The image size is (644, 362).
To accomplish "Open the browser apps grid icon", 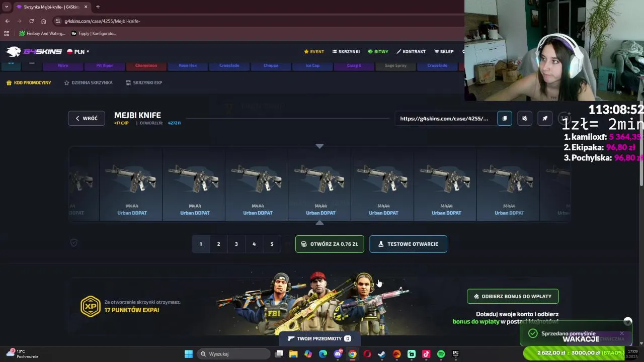I will click(7, 34).
